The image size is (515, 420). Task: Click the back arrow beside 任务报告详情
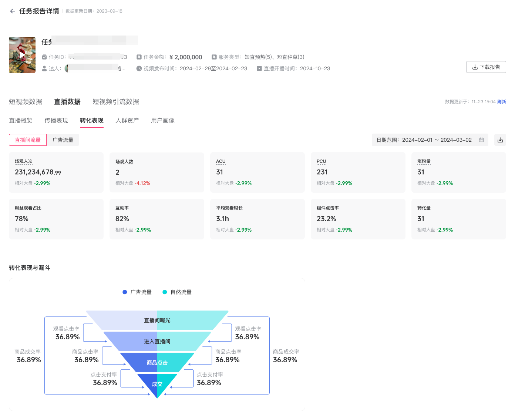(13, 11)
